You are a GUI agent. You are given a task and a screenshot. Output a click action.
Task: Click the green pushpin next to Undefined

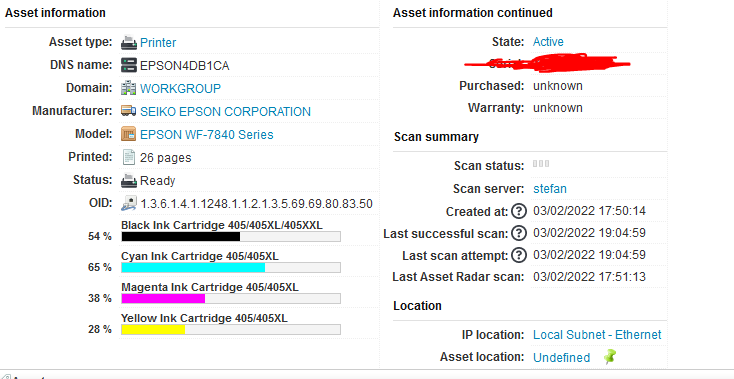609,357
